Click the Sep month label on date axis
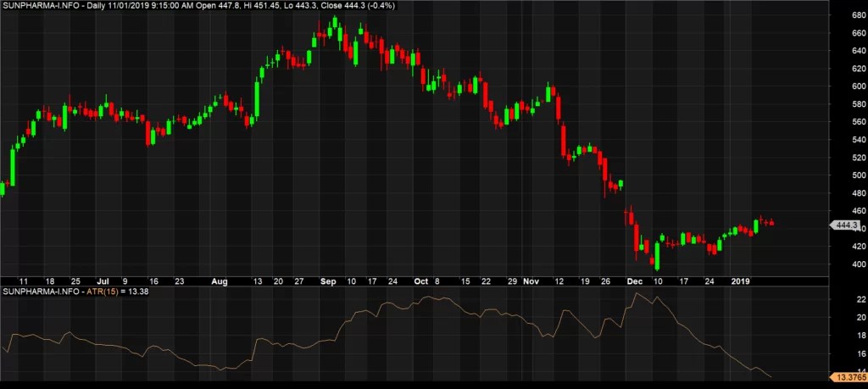This screenshot has height=389, width=868. coord(328,281)
